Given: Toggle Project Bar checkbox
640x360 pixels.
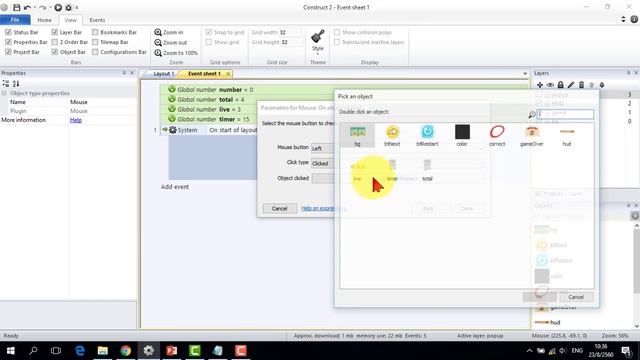Looking at the screenshot, I should pos(8,52).
